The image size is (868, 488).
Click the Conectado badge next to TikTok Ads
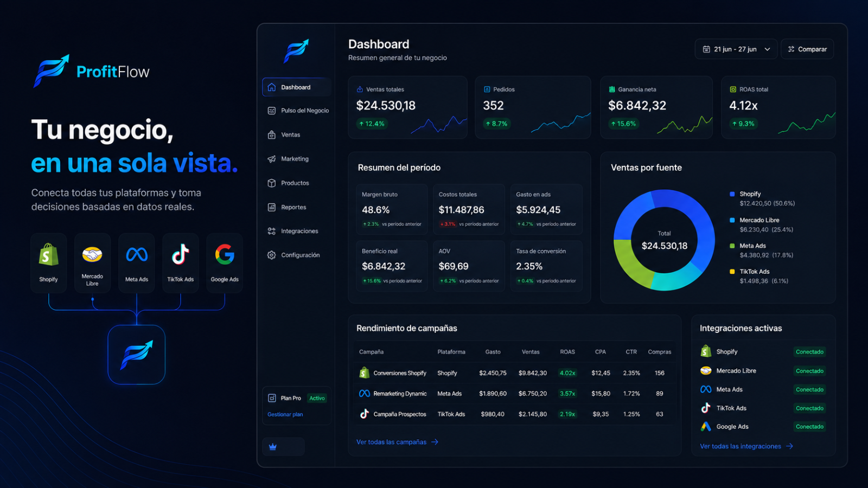(x=809, y=408)
